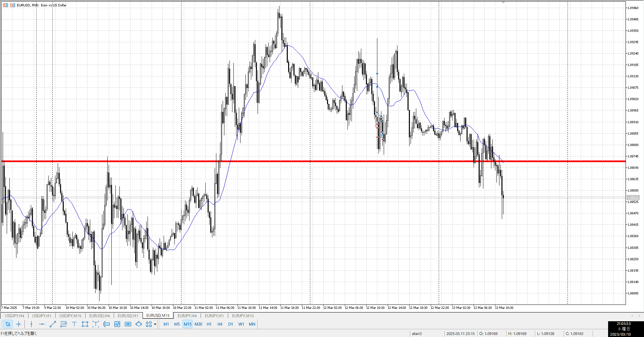Expand the shapes objects dropdown arrow
This screenshot has width=644, height=337.
pos(155,324)
